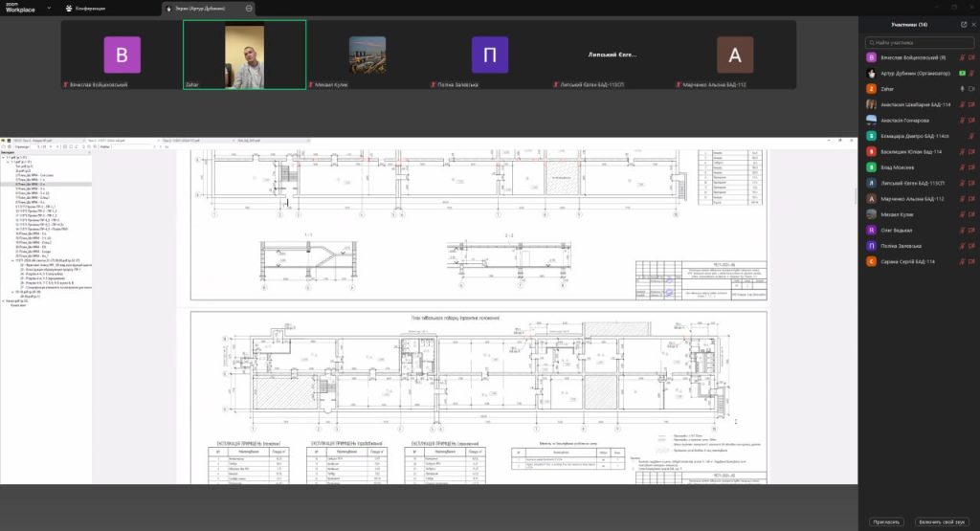
Task: Select Zahar's video thumbnail
Action: (x=244, y=55)
